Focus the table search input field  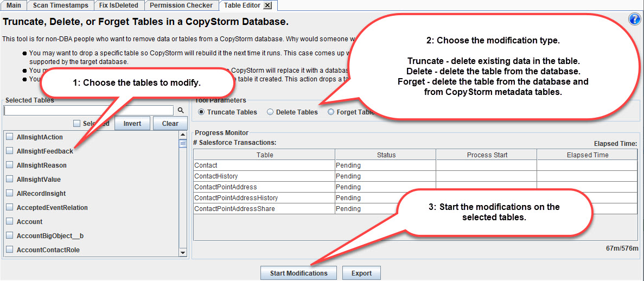(89, 111)
